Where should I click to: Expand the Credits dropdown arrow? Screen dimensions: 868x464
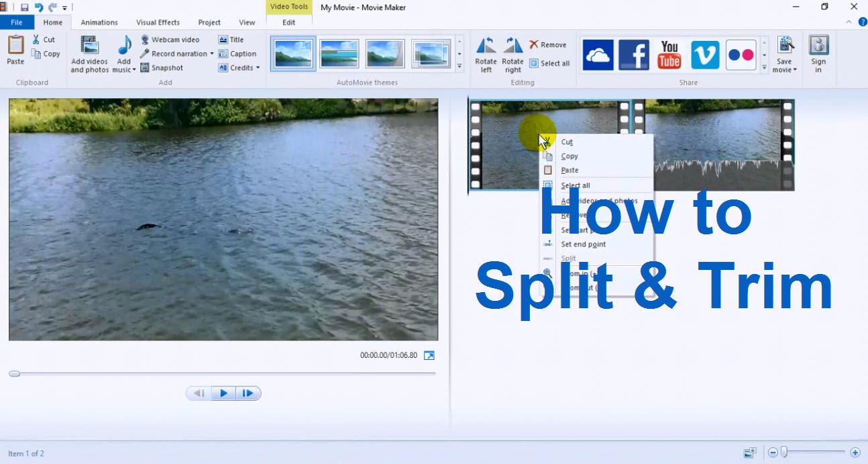click(258, 68)
